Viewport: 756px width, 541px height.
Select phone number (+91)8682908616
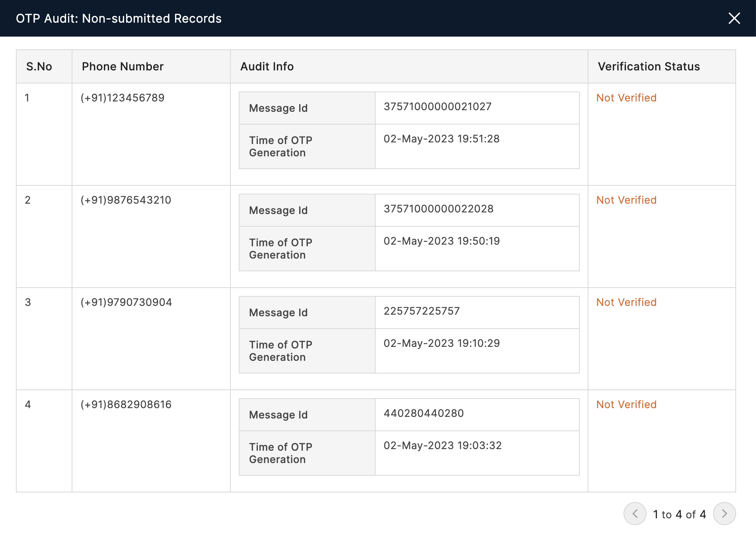click(126, 405)
